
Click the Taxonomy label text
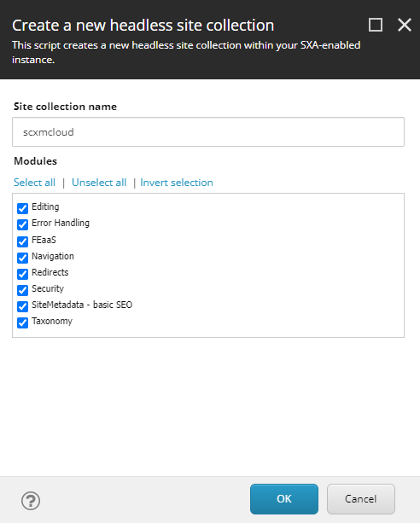pyautogui.click(x=52, y=321)
